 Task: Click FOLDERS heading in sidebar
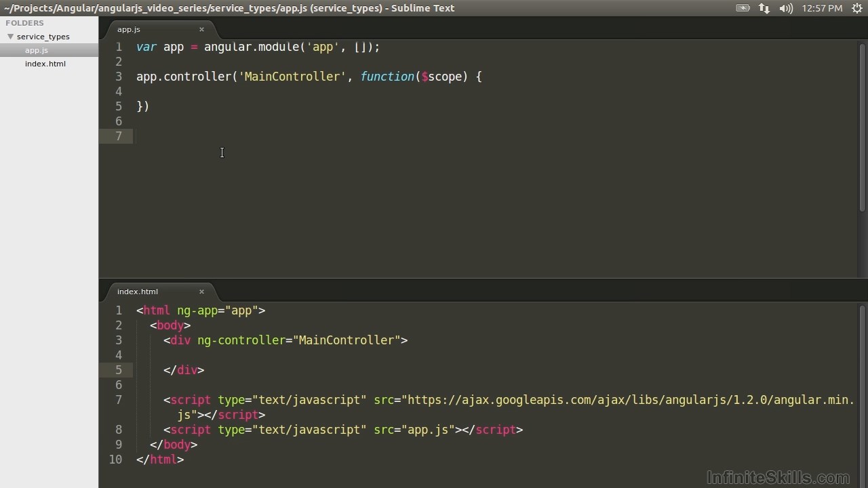[24, 23]
